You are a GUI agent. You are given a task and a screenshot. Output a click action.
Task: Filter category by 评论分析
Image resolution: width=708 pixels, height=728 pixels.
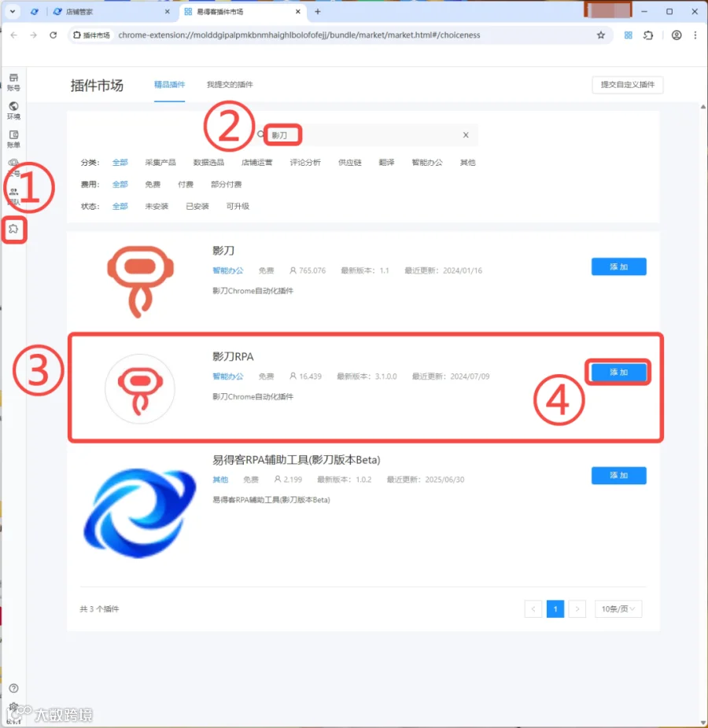pyautogui.click(x=305, y=163)
